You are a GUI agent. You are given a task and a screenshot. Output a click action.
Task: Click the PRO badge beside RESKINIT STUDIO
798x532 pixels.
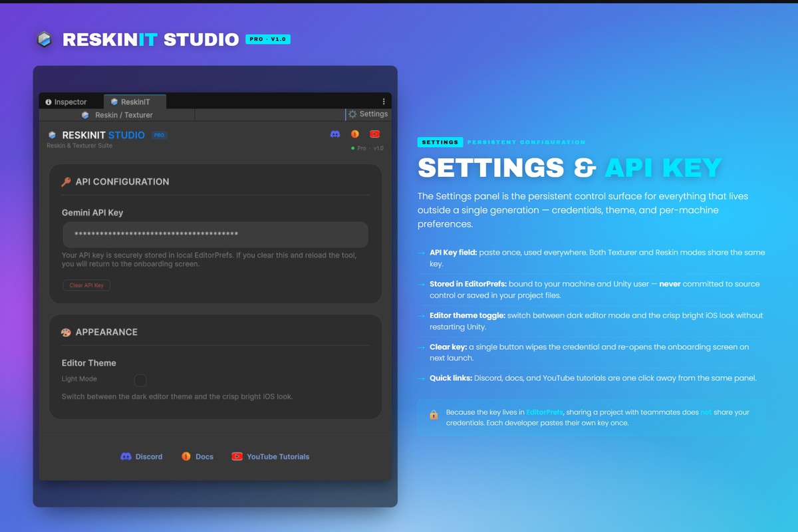tap(159, 135)
